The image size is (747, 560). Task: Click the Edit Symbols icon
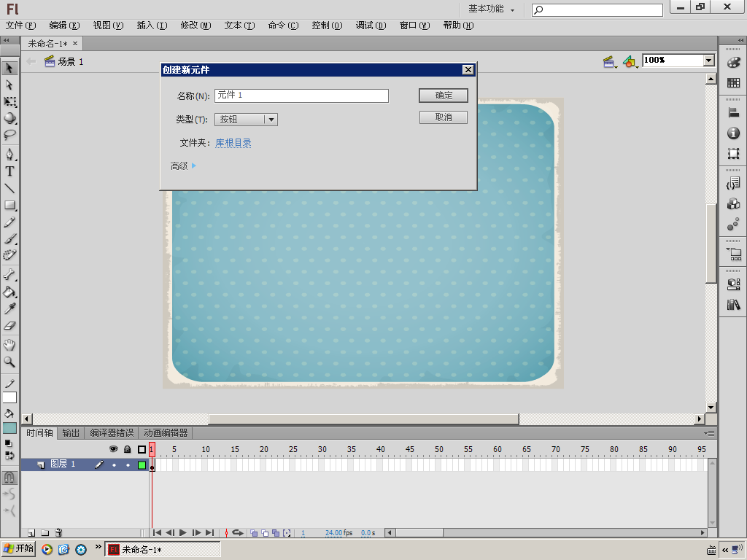tap(630, 61)
